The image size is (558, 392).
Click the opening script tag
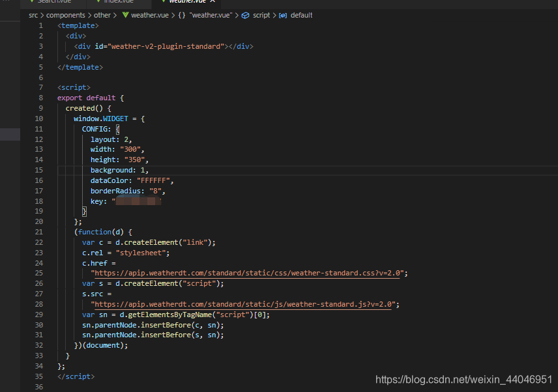tap(74, 87)
